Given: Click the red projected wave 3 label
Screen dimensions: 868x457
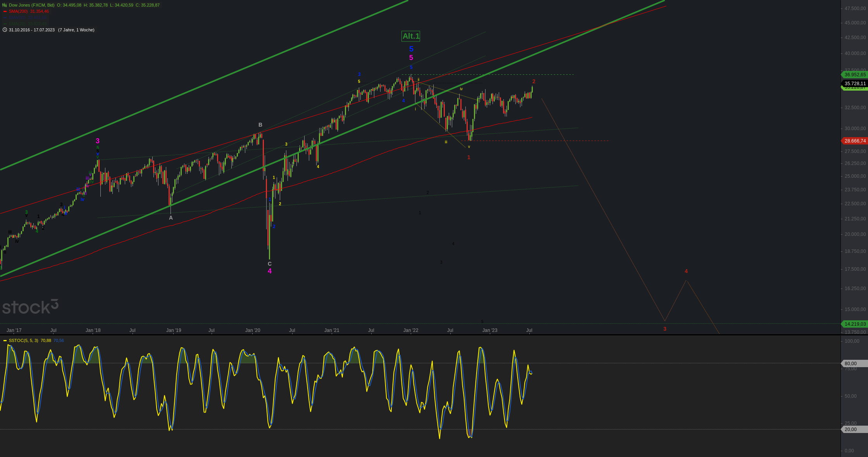Looking at the screenshot, I should [665, 329].
